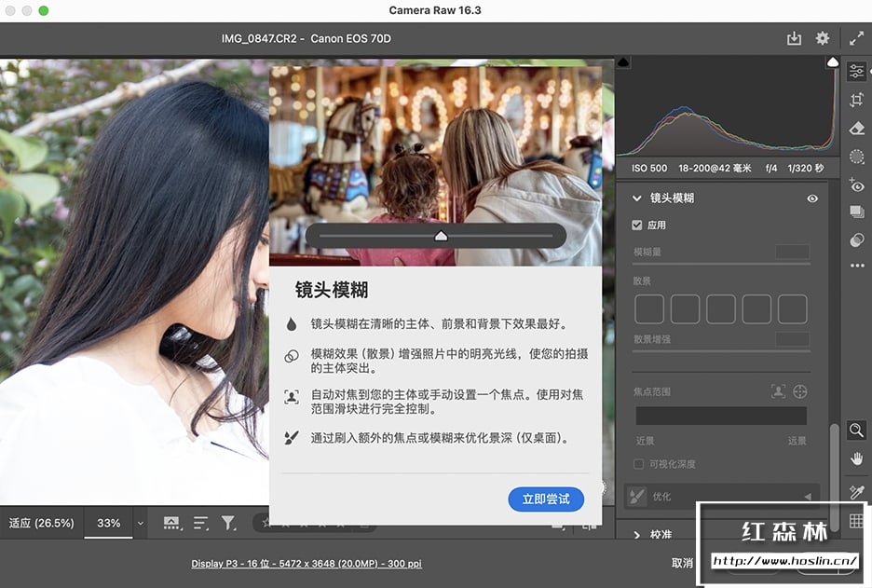Open the Edit sliders panel icon

(x=856, y=72)
